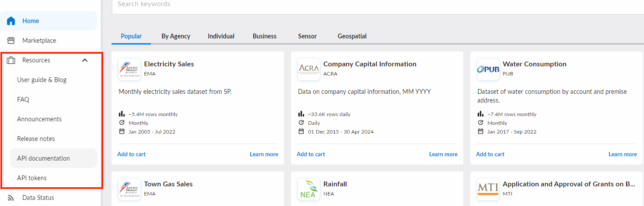Viewport: 644px width, 206px height.
Task: Switch to the Individual tab
Action: pyautogui.click(x=221, y=36)
